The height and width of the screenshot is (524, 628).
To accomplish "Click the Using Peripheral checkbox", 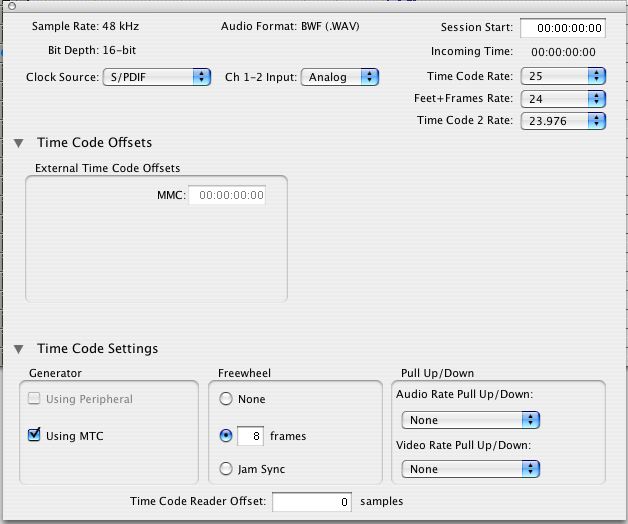I will (x=34, y=399).
